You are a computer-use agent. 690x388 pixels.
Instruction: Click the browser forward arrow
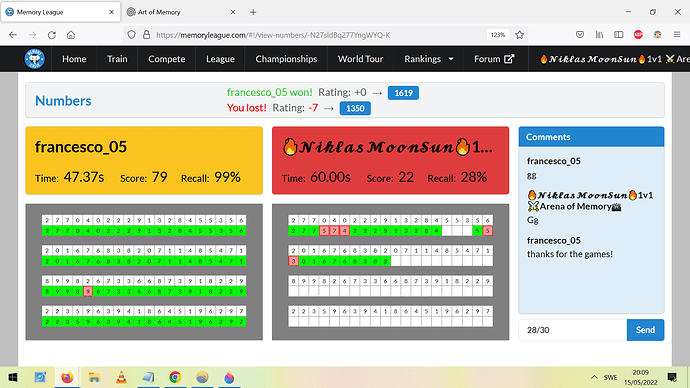pos(32,35)
